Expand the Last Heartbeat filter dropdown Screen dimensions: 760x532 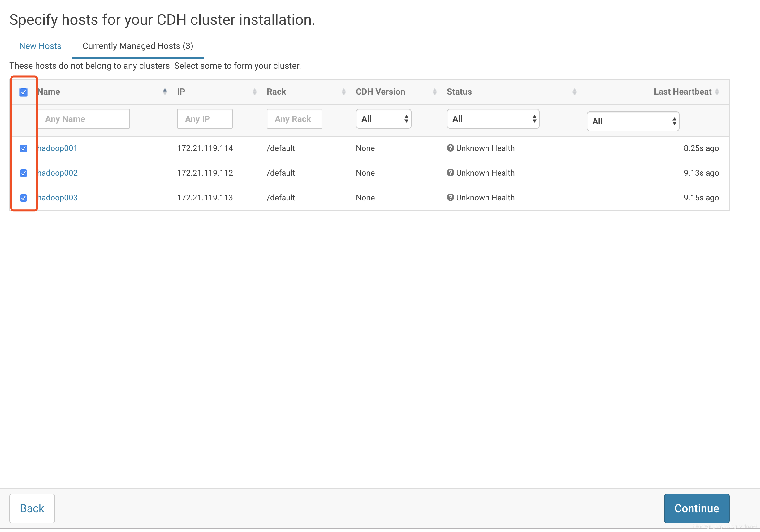pyautogui.click(x=633, y=122)
